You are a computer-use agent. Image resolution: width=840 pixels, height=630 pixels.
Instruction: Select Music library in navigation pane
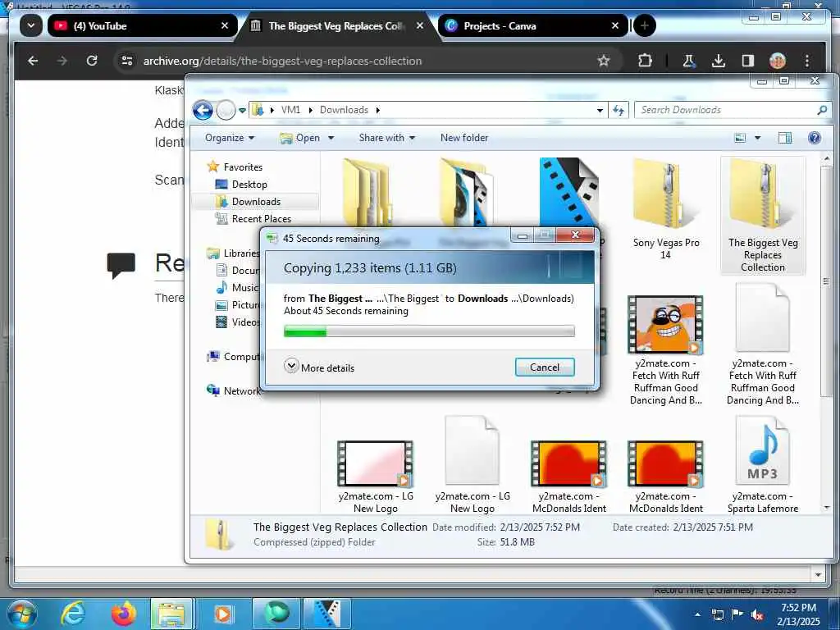[x=237, y=288]
